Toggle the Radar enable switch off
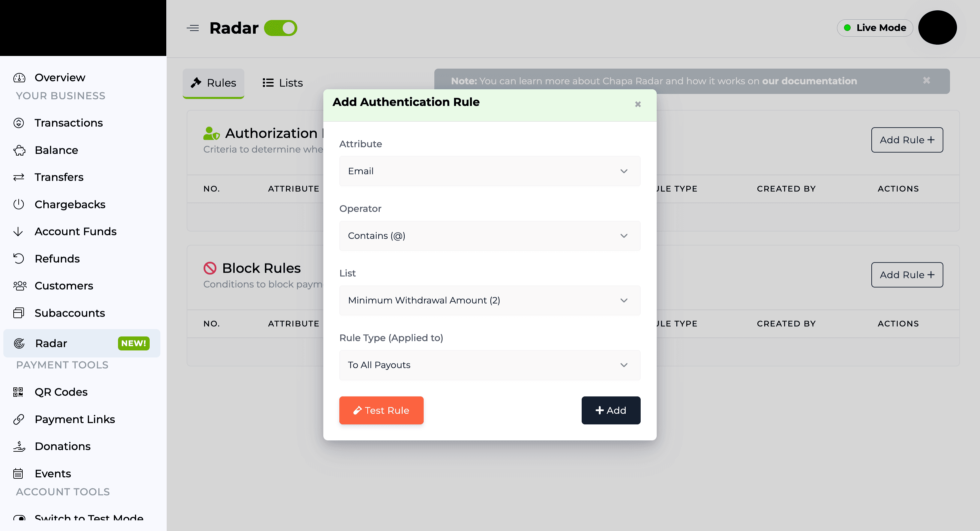The width and height of the screenshot is (980, 531). click(281, 28)
